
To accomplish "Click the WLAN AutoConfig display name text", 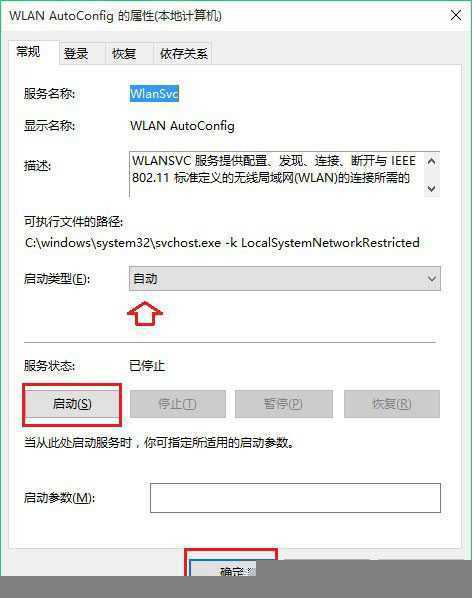I will coord(182,126).
